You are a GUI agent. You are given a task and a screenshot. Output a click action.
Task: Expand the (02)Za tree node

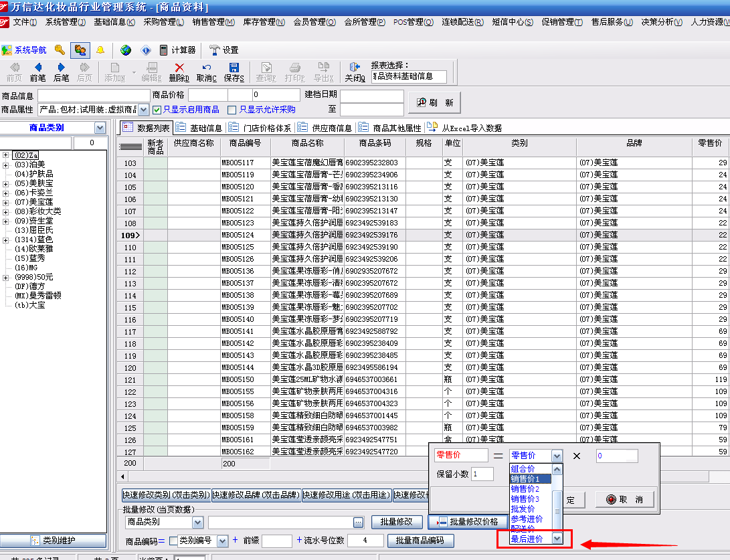click(5, 155)
